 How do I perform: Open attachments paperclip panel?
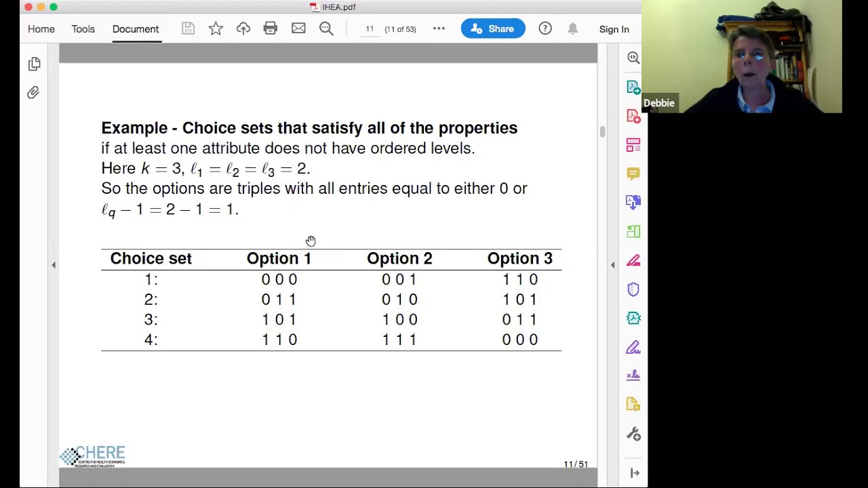pyautogui.click(x=33, y=92)
